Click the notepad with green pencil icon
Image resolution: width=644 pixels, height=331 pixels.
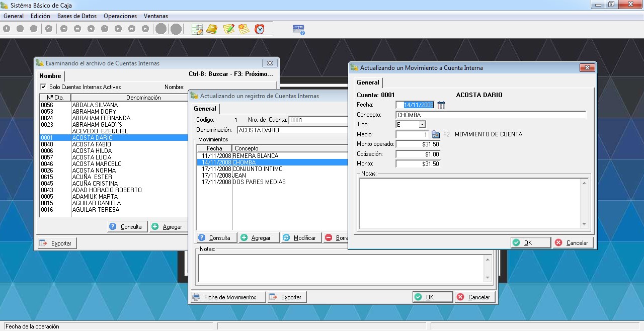click(x=229, y=29)
